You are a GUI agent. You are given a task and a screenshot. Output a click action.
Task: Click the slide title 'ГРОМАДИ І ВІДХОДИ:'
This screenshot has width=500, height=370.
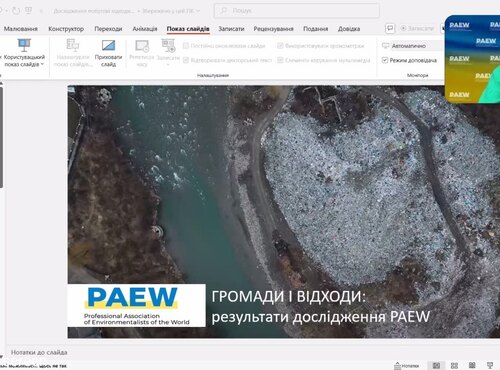[289, 296]
